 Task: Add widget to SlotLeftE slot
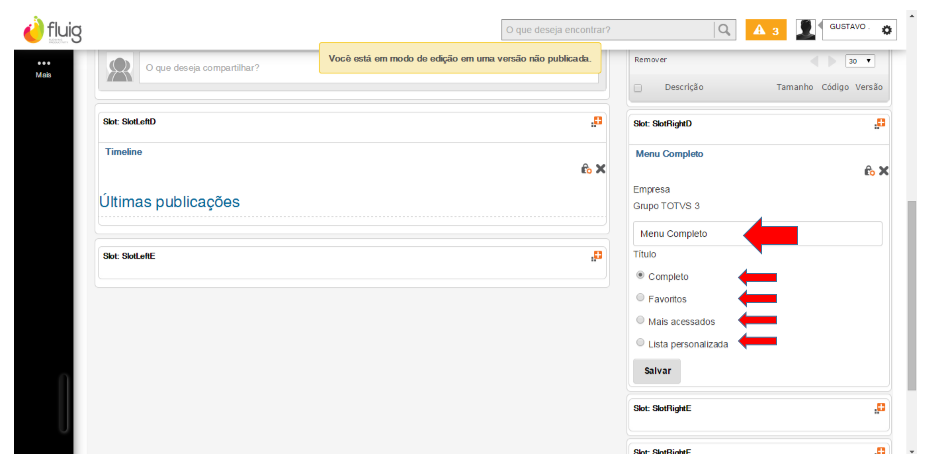click(596, 256)
